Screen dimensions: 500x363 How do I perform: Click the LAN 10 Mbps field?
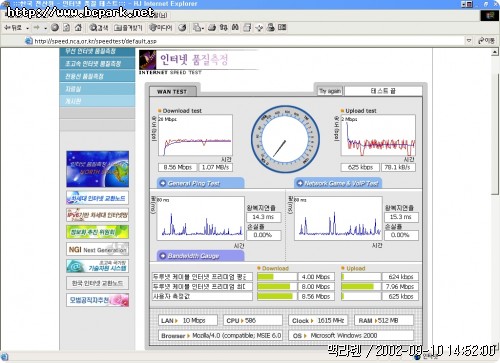188,320
